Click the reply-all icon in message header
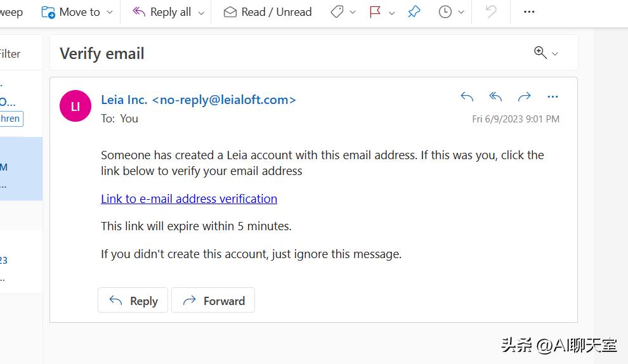This screenshot has height=364, width=628. pos(495,97)
